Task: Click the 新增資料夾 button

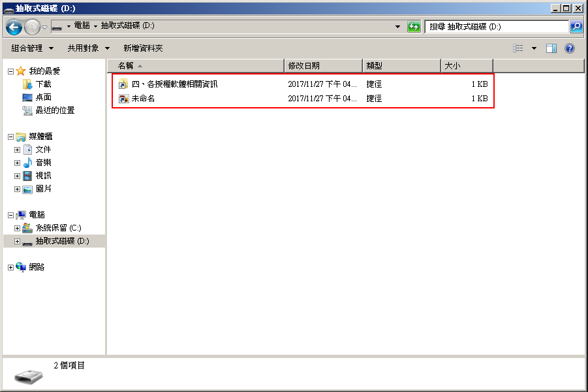Action: coord(143,48)
